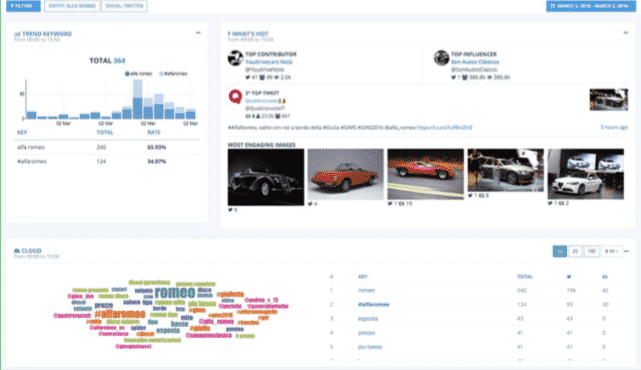Click the Social: Twitter filter tag

(x=124, y=6)
